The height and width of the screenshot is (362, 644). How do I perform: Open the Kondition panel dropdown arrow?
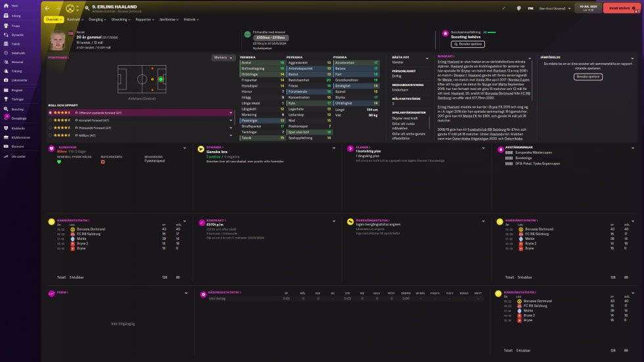click(x=185, y=148)
